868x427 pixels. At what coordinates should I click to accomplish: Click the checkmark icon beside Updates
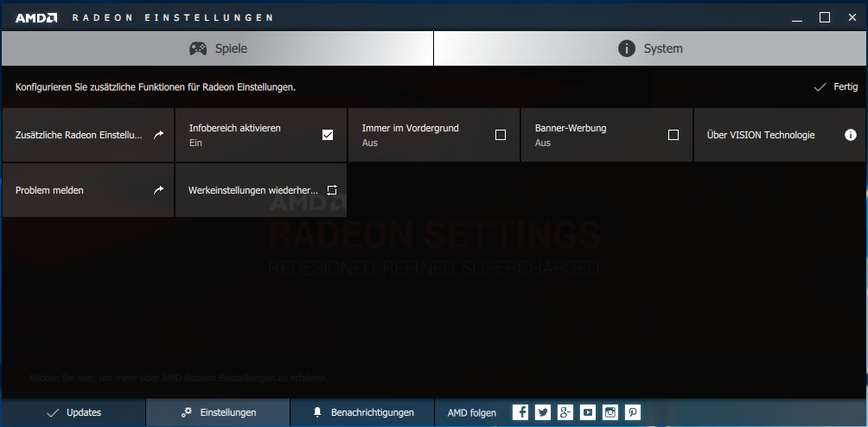click(x=53, y=412)
